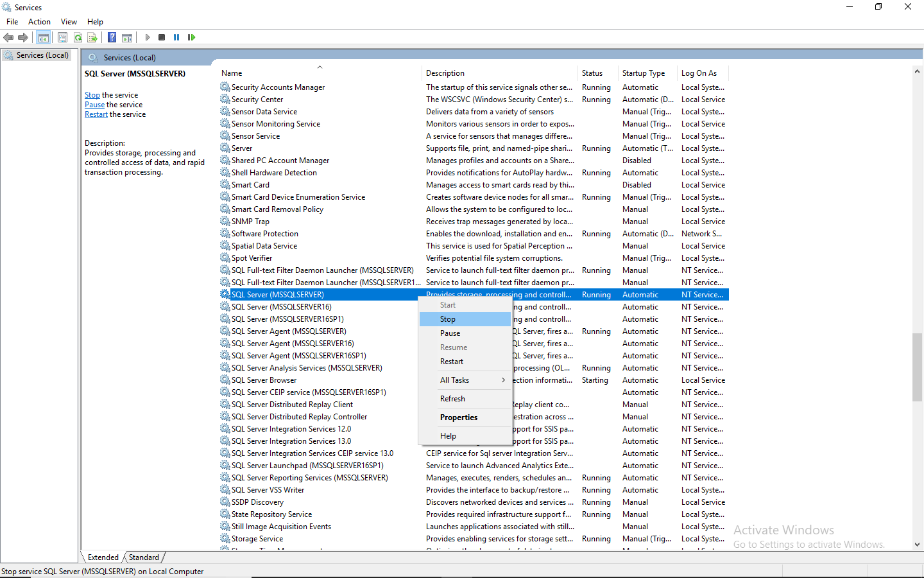Click the Start Service toolbar icon
Viewport: 924px width, 578px height.
pyautogui.click(x=148, y=37)
